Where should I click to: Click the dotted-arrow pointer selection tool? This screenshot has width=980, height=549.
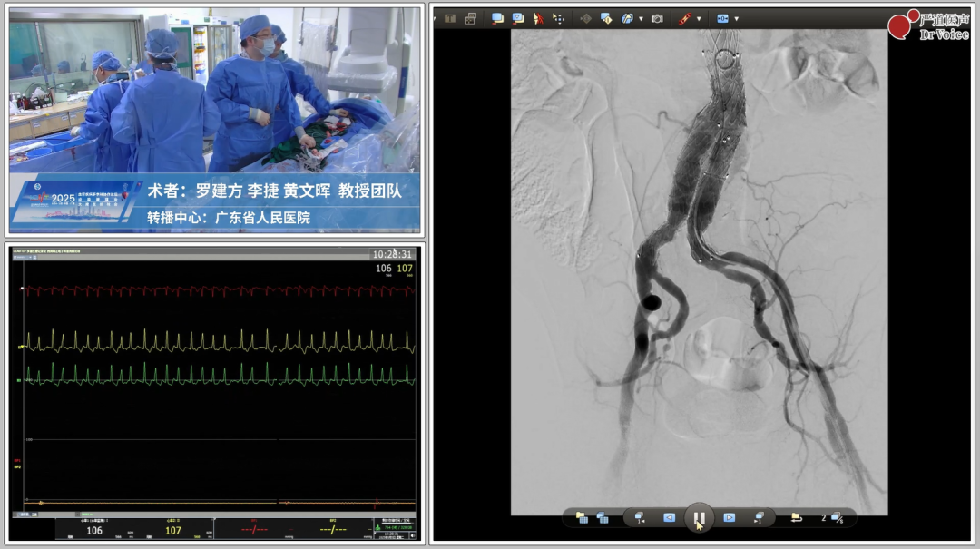click(x=559, y=18)
